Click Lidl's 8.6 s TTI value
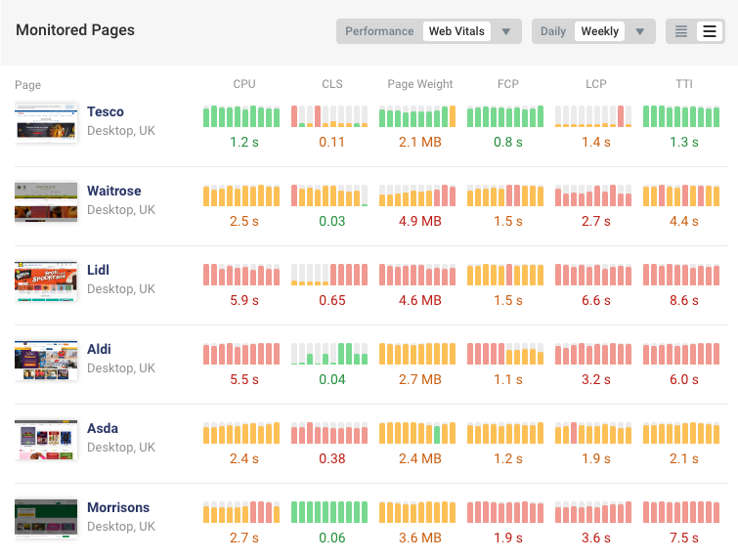Viewport: 738px width, 560px height. coord(684,300)
